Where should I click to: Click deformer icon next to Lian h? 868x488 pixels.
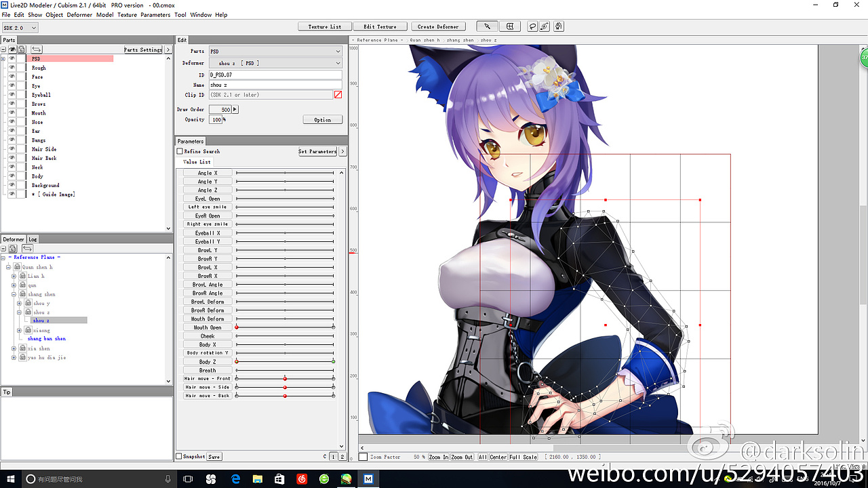(x=24, y=276)
